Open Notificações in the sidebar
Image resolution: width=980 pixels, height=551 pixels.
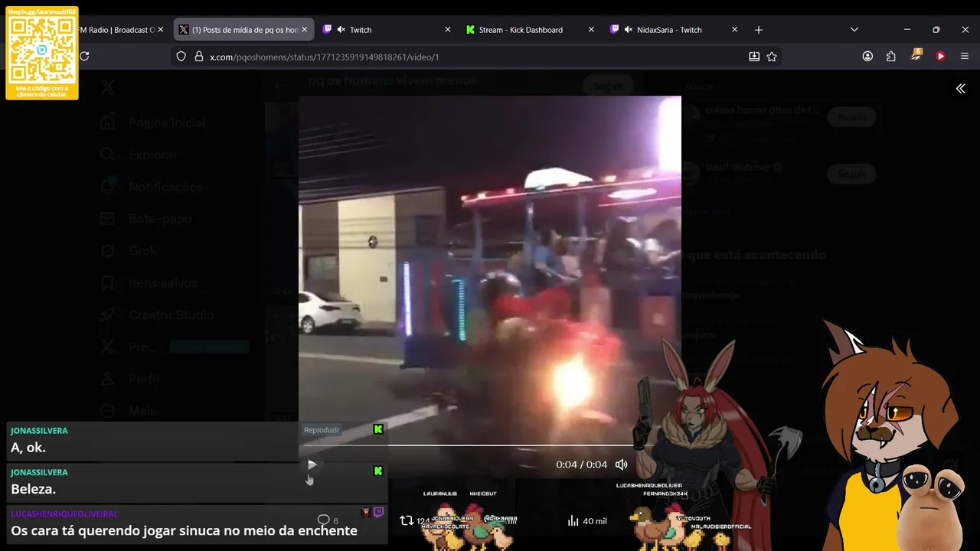152,187
